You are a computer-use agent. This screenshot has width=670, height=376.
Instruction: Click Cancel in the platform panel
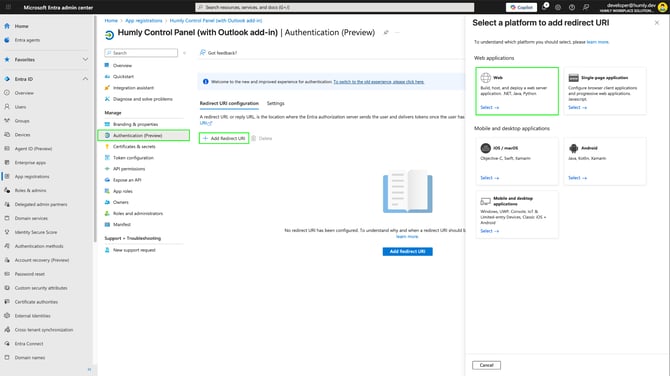[x=486, y=365]
